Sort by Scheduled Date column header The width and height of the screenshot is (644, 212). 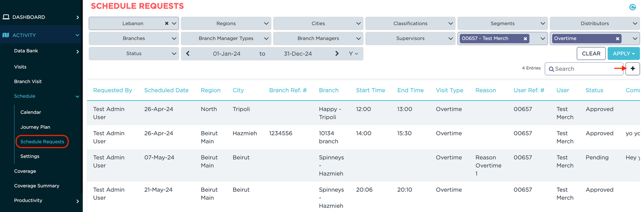pyautogui.click(x=166, y=90)
